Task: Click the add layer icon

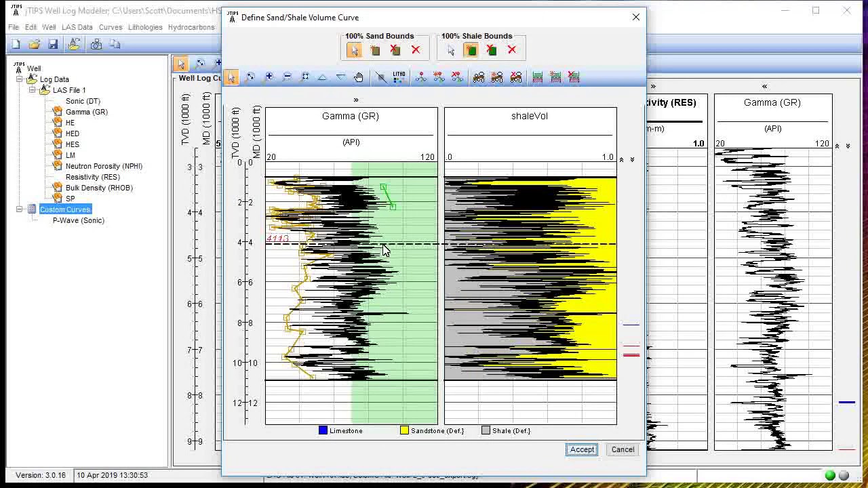Action: pos(555,77)
